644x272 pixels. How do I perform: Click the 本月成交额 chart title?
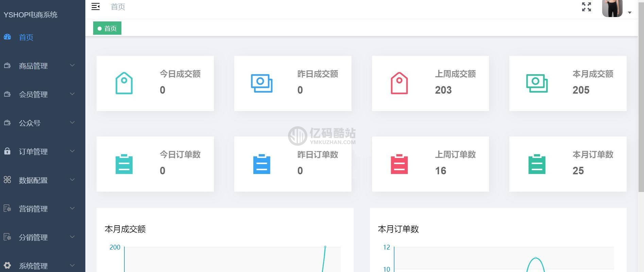[x=125, y=229]
